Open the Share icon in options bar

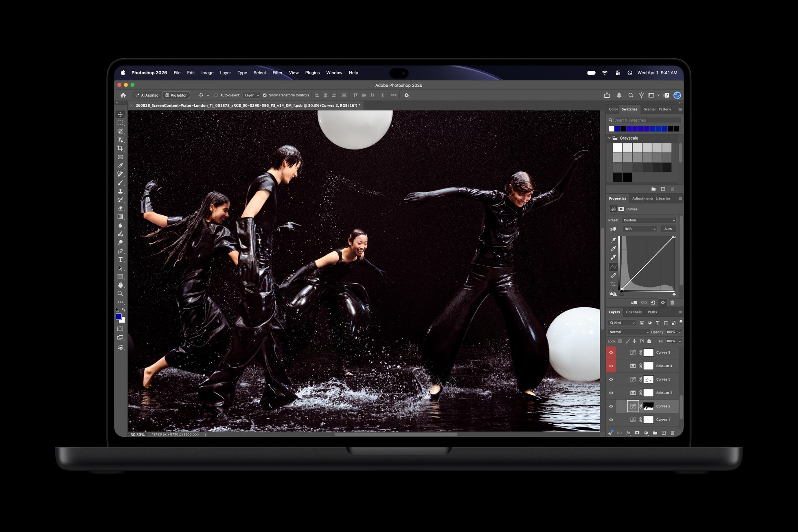pyautogui.click(x=607, y=95)
